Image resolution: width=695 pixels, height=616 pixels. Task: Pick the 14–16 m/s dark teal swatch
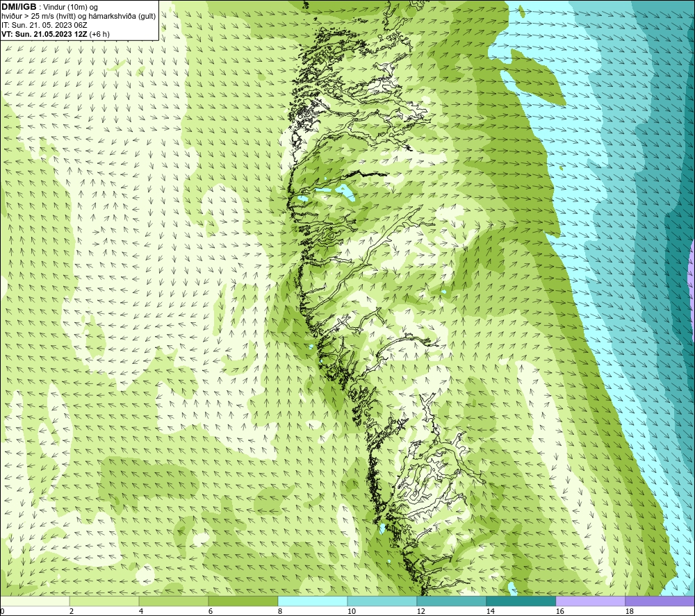[521, 601]
